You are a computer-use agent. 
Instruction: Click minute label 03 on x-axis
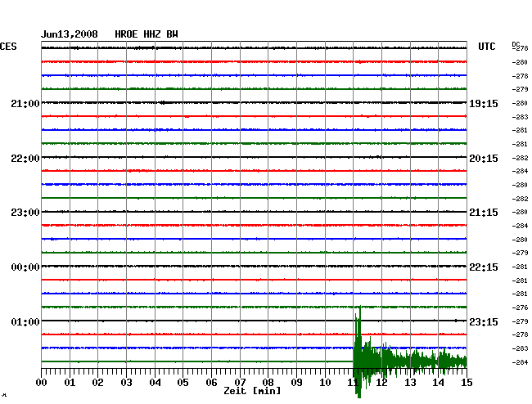pyautogui.click(x=126, y=382)
